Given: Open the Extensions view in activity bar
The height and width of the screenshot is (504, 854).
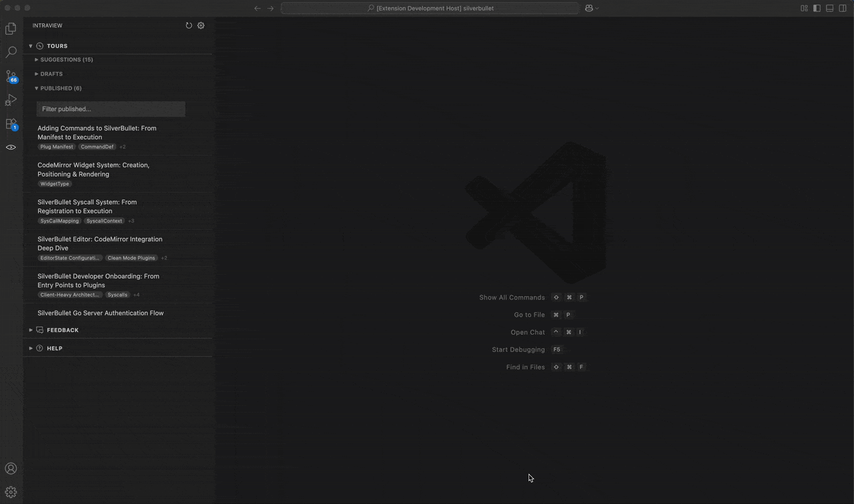Looking at the screenshot, I should (11, 124).
